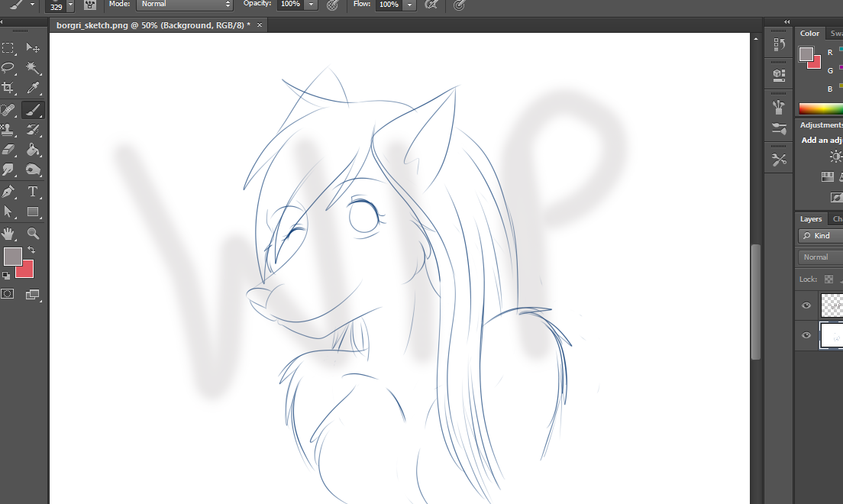
Task: Set foreground color swatch in toolbox
Action: tap(11, 256)
